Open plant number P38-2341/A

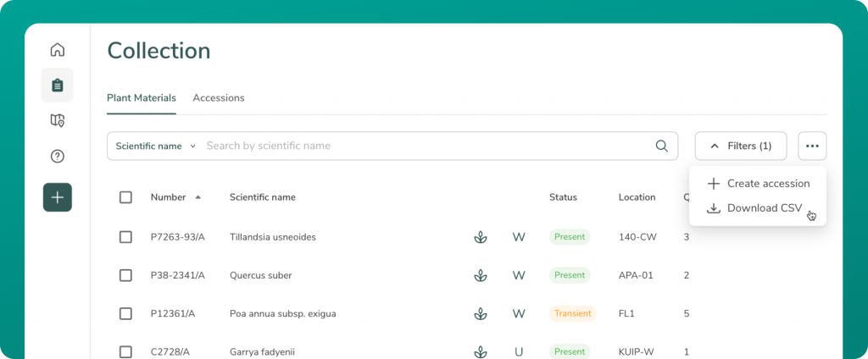(178, 275)
